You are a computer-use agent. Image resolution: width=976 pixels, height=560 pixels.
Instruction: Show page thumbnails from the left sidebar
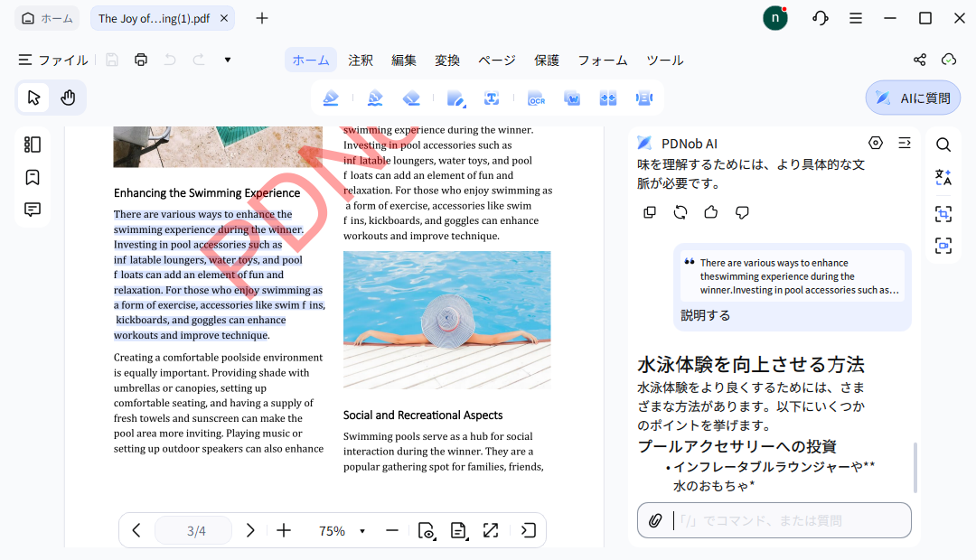[32, 145]
